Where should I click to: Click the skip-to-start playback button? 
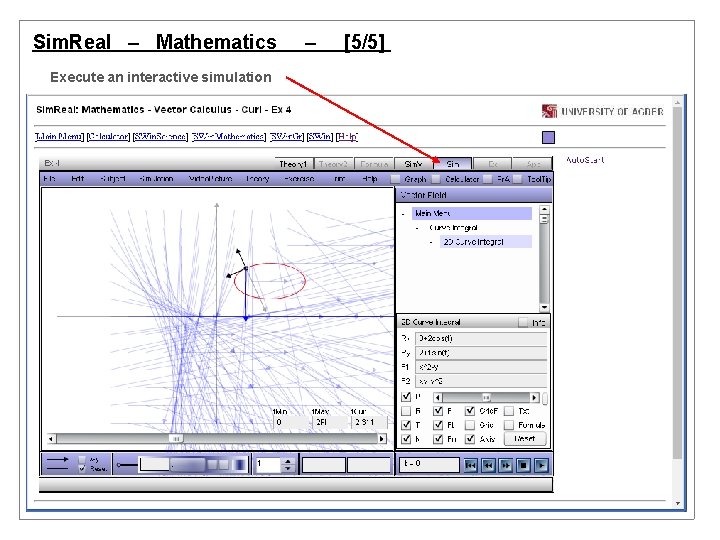click(470, 465)
